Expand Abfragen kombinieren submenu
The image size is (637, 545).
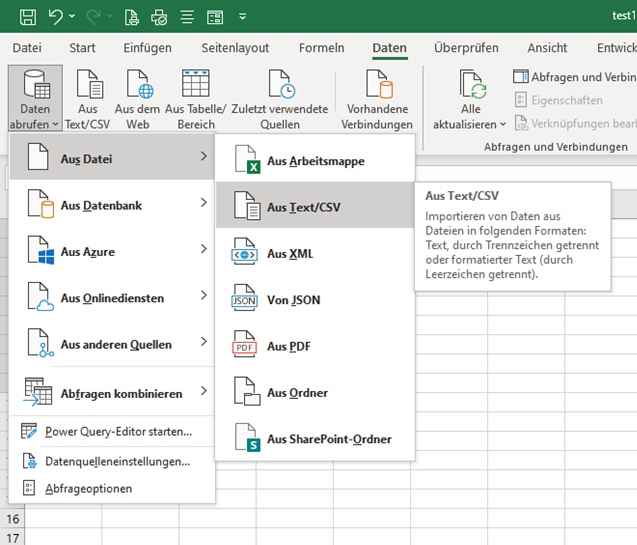[112, 391]
